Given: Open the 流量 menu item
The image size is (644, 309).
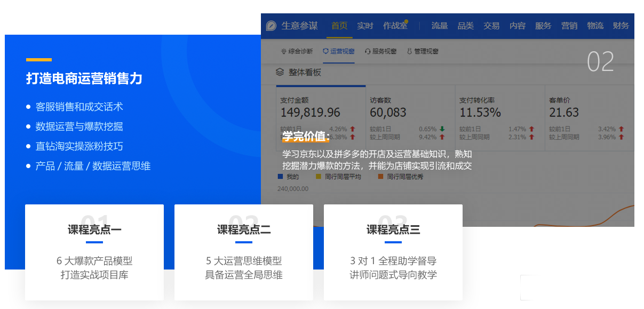Looking at the screenshot, I should tap(439, 26).
